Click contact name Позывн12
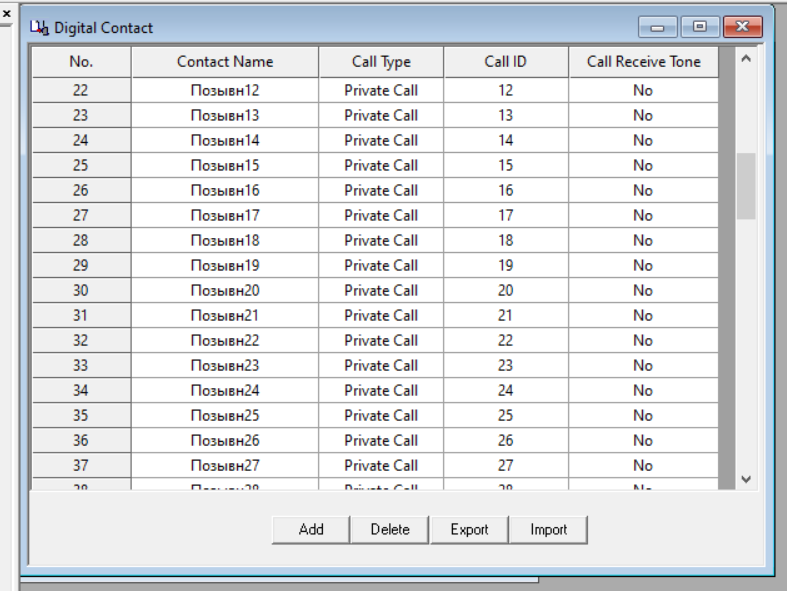787x591 pixels. (x=225, y=90)
